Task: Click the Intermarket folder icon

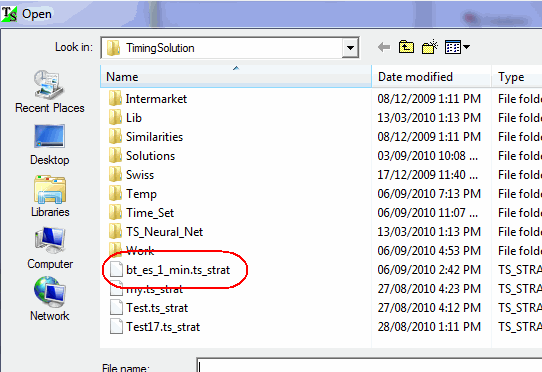Action: tap(115, 99)
